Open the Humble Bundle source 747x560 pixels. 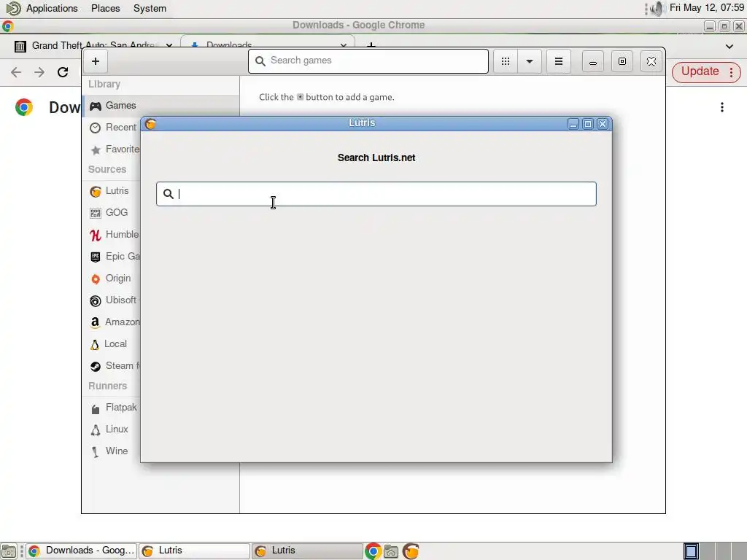click(113, 235)
